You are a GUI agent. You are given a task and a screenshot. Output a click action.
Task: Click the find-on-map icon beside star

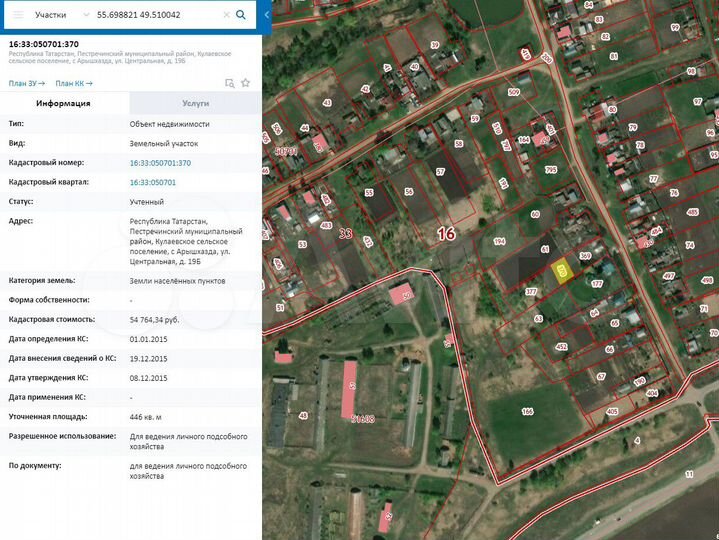point(230,83)
